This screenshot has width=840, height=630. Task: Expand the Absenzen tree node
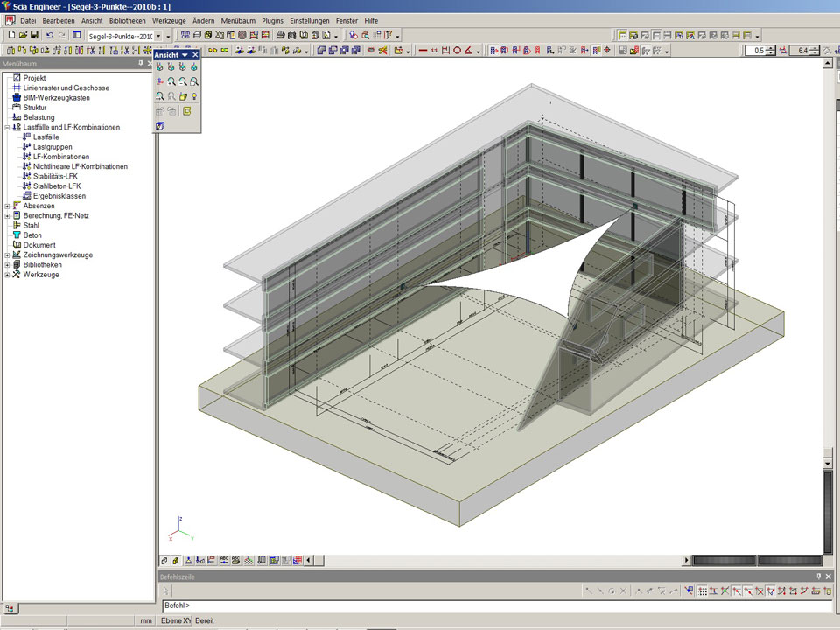tap(7, 206)
